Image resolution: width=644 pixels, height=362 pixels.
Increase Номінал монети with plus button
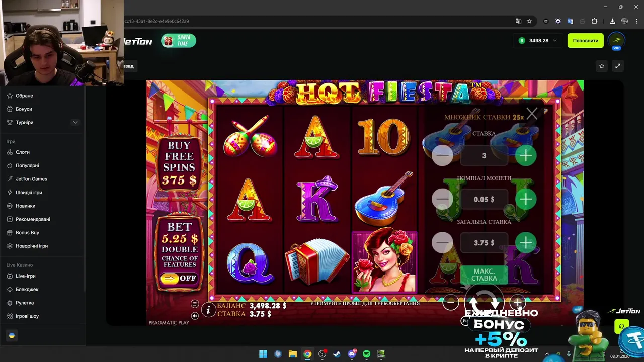click(526, 200)
